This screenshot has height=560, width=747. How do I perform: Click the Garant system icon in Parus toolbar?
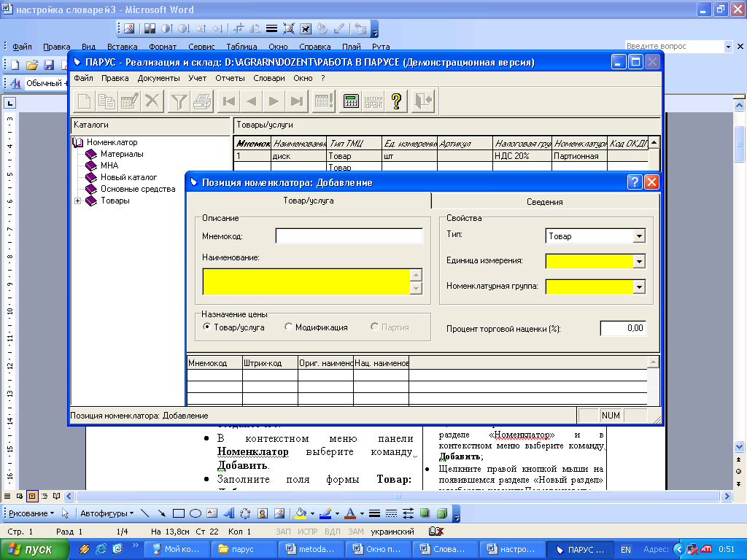pyautogui.click(x=373, y=101)
